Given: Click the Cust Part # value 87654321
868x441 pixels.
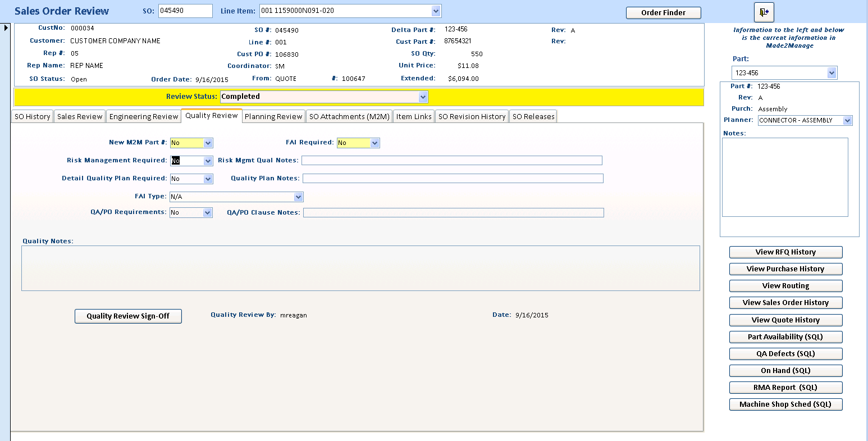Looking at the screenshot, I should tap(458, 41).
